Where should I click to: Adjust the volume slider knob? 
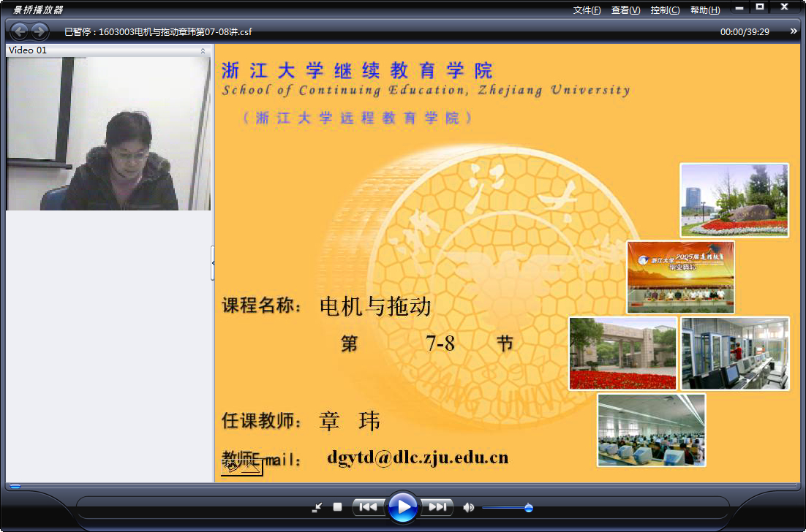click(x=528, y=508)
